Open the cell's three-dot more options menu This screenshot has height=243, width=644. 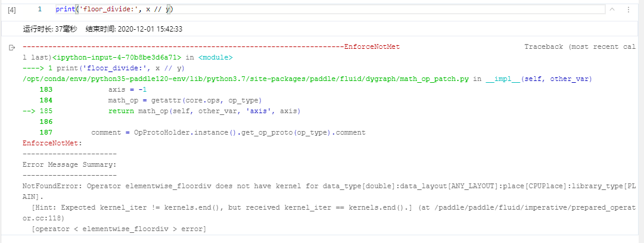(x=629, y=10)
